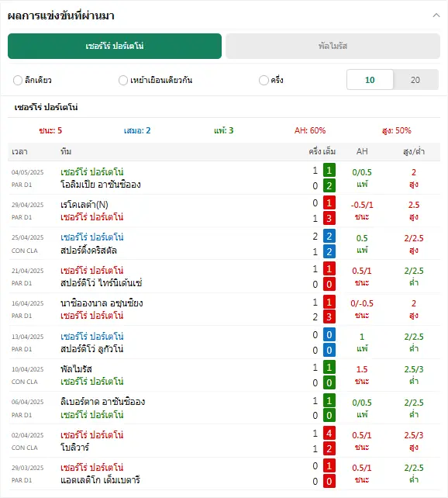The width and height of the screenshot is (448, 498).
Task: Show last 10 matches
Action: [370, 80]
